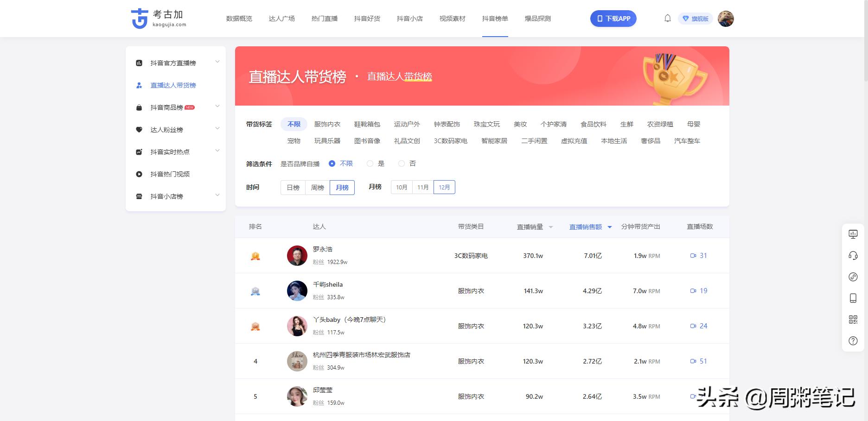Switch to 日榜 time range
Viewport: 868px width, 421px height.
pos(293,188)
